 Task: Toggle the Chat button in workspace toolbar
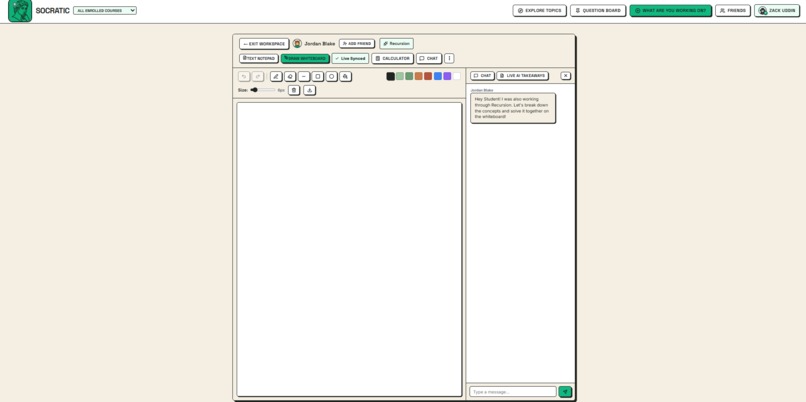429,59
